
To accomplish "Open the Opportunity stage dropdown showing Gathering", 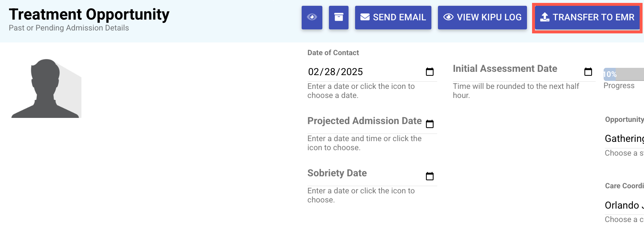I will point(624,139).
